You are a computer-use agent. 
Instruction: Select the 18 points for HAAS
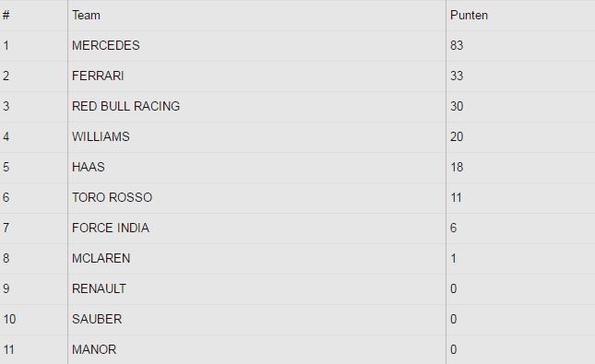pyautogui.click(x=457, y=167)
